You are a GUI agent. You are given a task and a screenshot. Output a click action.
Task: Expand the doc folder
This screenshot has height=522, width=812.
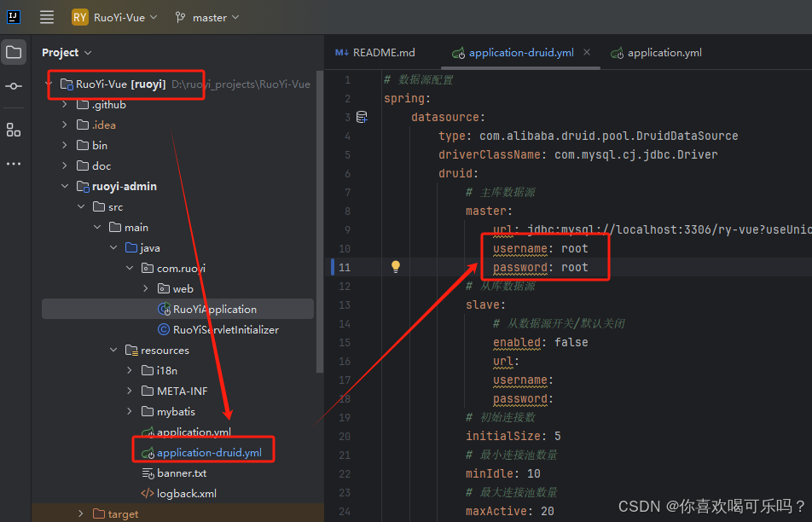64,165
